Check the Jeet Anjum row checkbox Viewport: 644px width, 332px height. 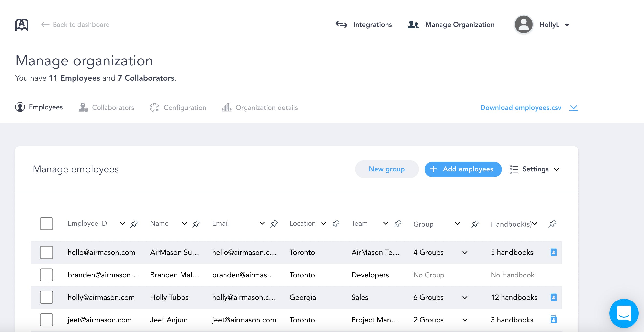point(46,320)
